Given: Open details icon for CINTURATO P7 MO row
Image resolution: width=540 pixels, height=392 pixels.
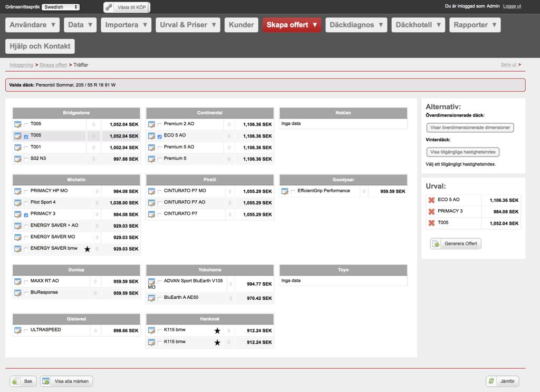Looking at the screenshot, I should tap(151, 191).
